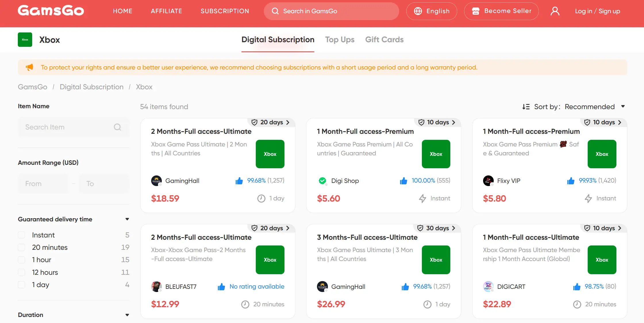Image resolution: width=644 pixels, height=323 pixels.
Task: Click the search magnifier icon in header
Action: (x=275, y=11)
